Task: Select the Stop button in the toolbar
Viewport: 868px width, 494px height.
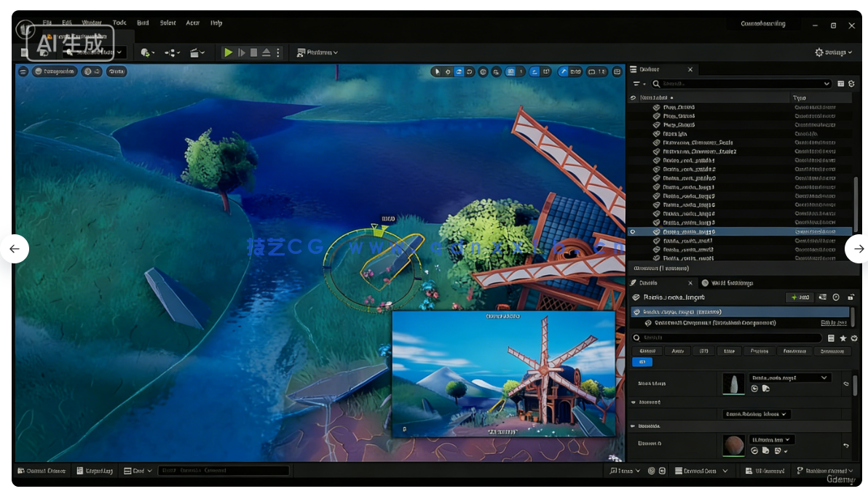Action: [253, 52]
